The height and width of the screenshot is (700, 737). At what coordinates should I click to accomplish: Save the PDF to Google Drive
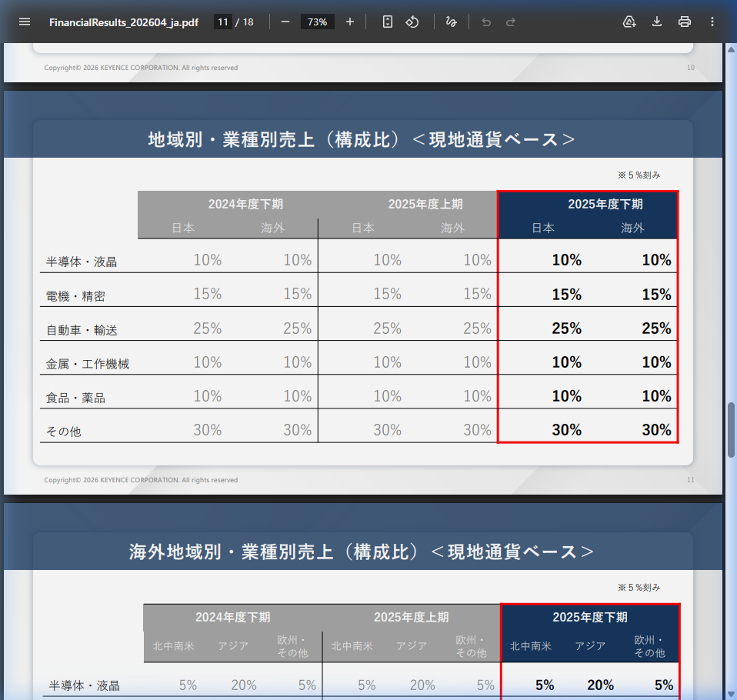coord(629,22)
